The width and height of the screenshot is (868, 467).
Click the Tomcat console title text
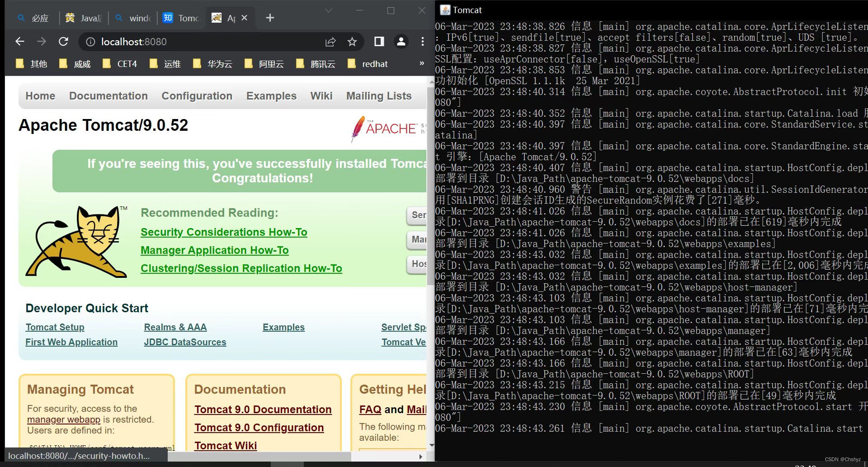point(467,10)
